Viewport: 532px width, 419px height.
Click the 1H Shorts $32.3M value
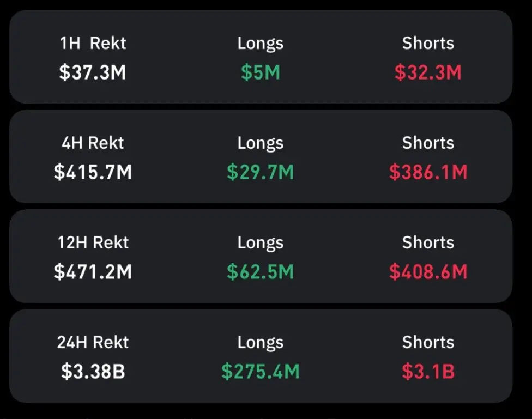pos(428,72)
